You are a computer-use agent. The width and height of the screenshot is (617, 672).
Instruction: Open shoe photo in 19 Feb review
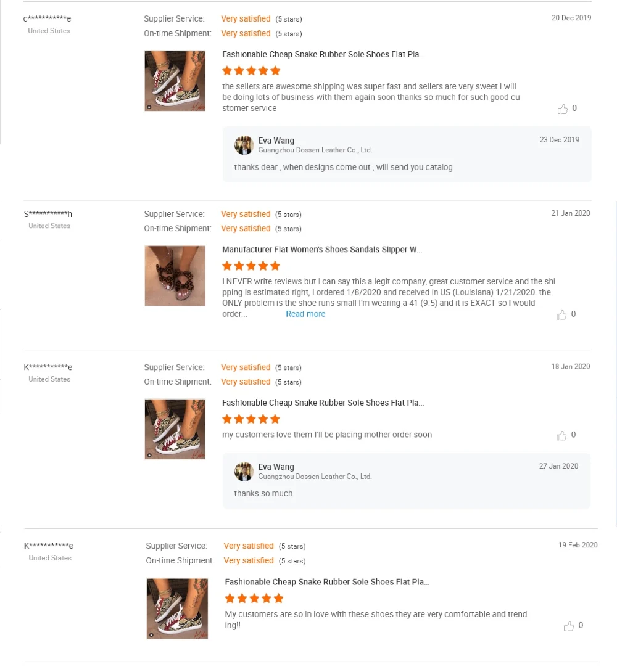(177, 608)
